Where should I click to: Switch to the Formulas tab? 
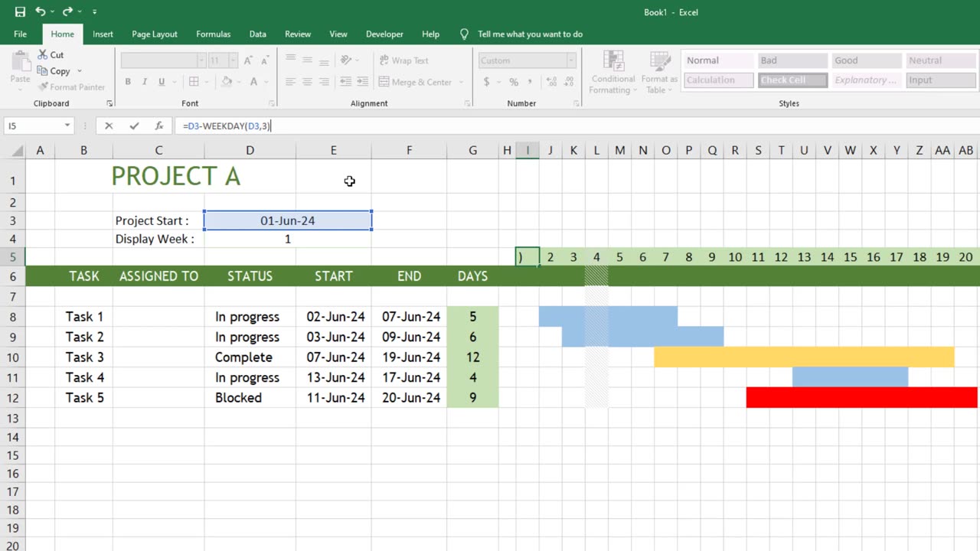click(x=213, y=34)
